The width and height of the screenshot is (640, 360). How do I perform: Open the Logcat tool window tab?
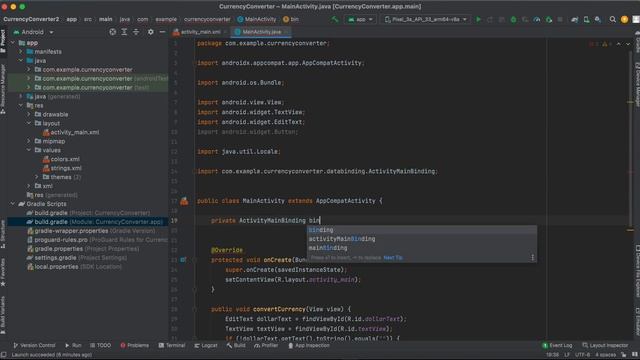tap(206, 345)
